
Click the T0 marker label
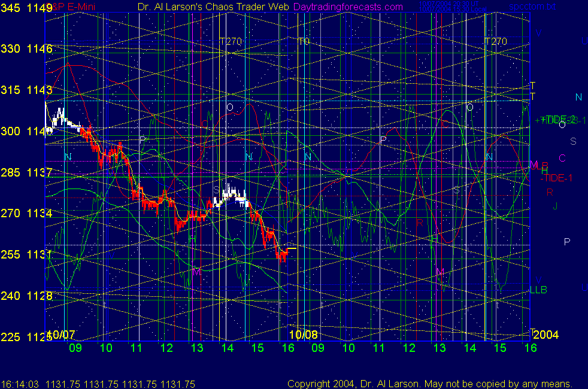click(304, 41)
